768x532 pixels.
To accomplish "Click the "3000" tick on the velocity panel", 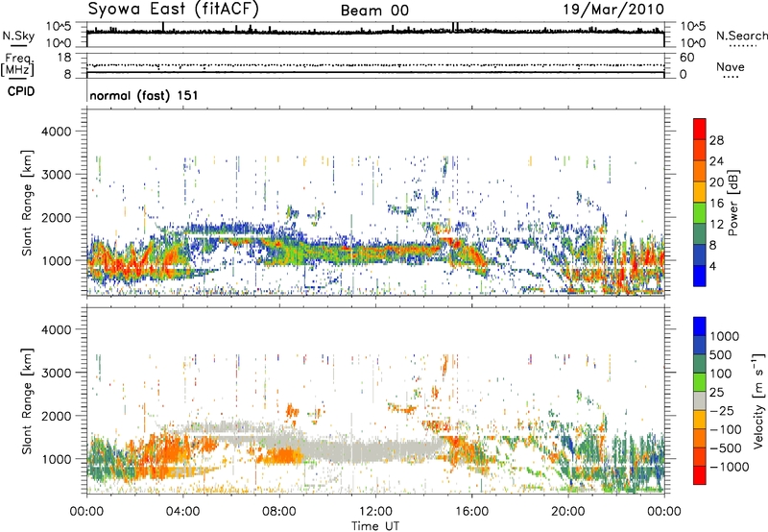I will (56, 373).
